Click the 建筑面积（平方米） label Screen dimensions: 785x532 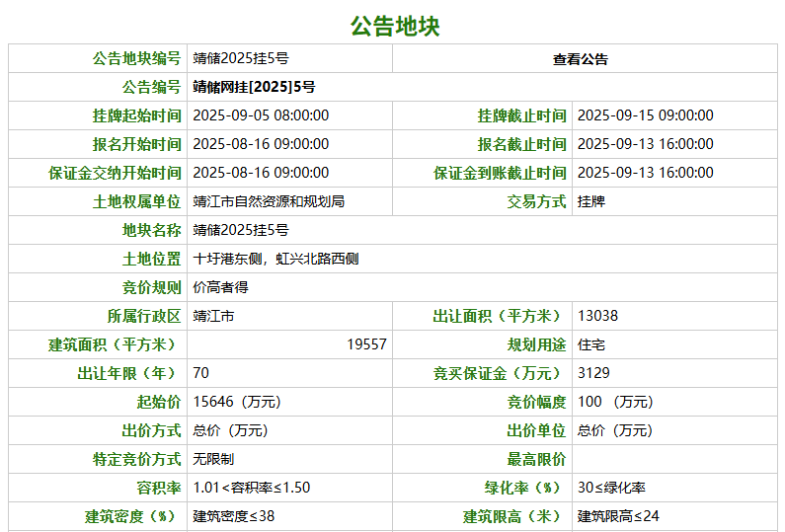(115, 344)
